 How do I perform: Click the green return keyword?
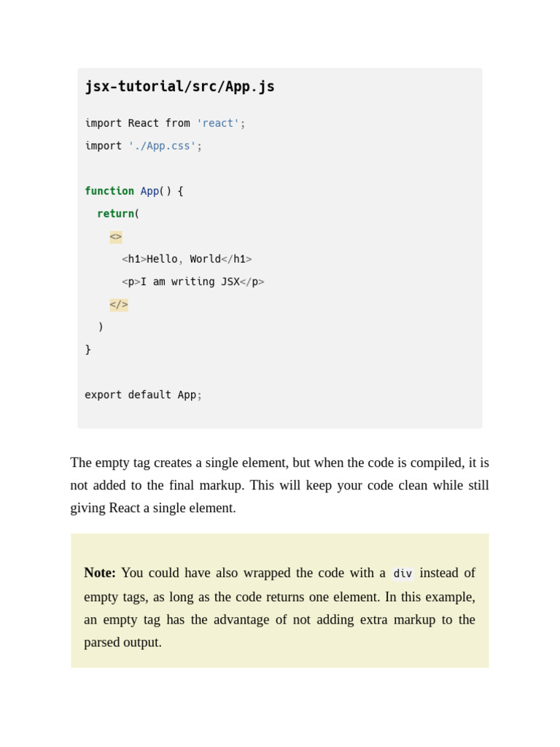click(x=115, y=214)
